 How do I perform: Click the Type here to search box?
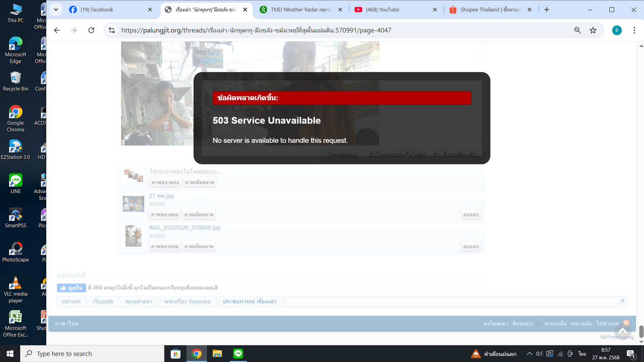[93, 354]
